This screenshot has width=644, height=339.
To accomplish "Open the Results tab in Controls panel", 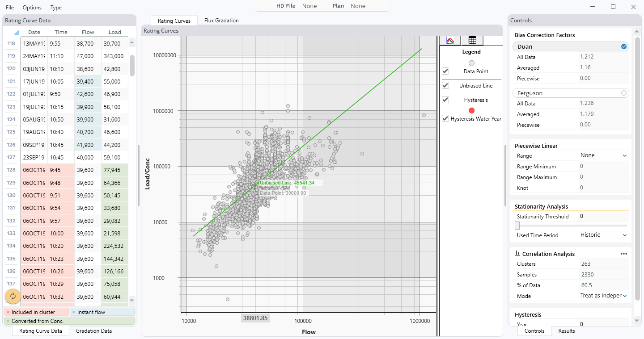I will click(x=567, y=331).
